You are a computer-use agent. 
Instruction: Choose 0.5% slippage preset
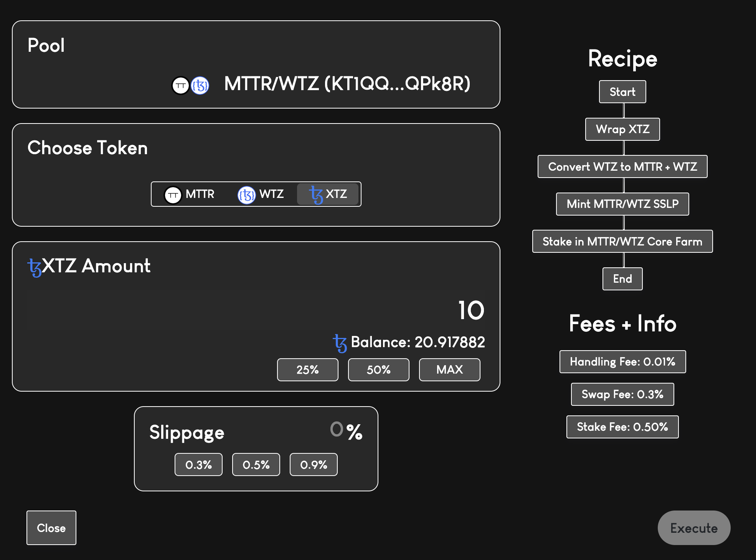[256, 465]
